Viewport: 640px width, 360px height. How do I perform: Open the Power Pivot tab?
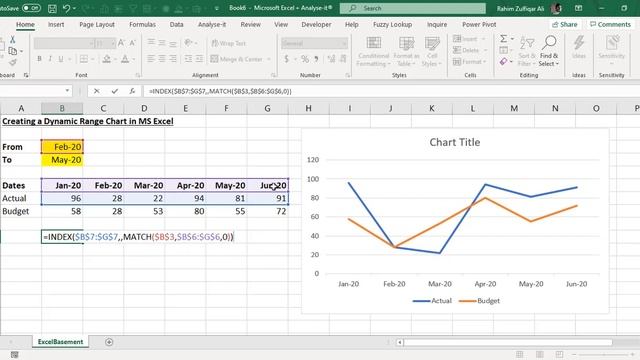pos(479,24)
